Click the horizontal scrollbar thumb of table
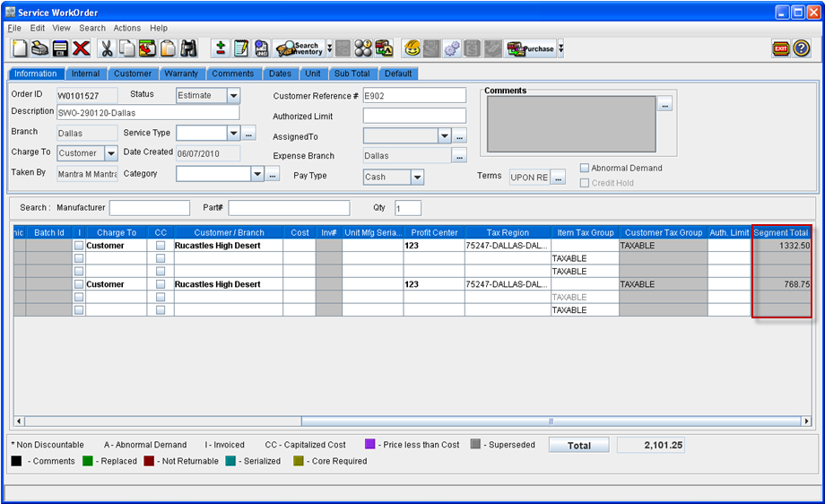The width and height of the screenshot is (825, 504). pos(551,421)
